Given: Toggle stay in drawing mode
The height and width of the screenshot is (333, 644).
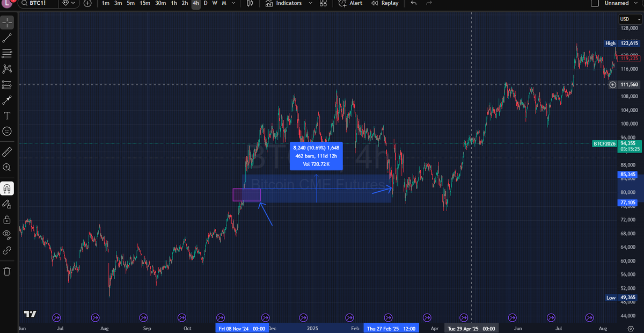Looking at the screenshot, I should pyautogui.click(x=7, y=204).
